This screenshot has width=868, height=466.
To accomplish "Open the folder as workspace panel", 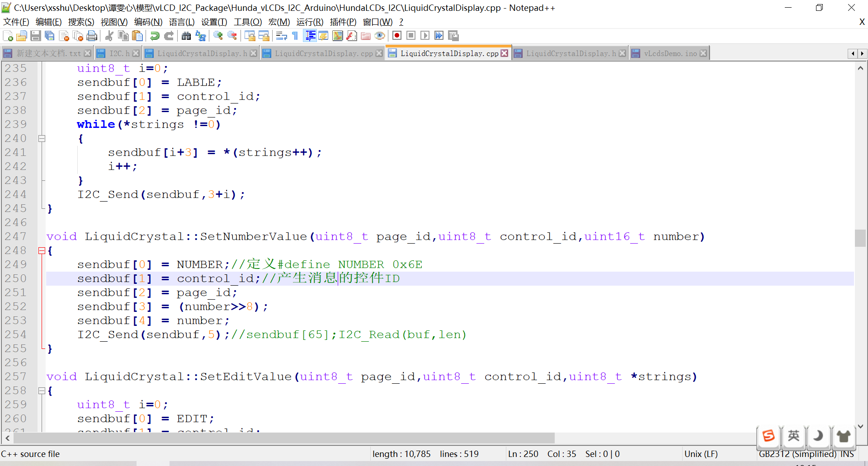I will pos(366,36).
